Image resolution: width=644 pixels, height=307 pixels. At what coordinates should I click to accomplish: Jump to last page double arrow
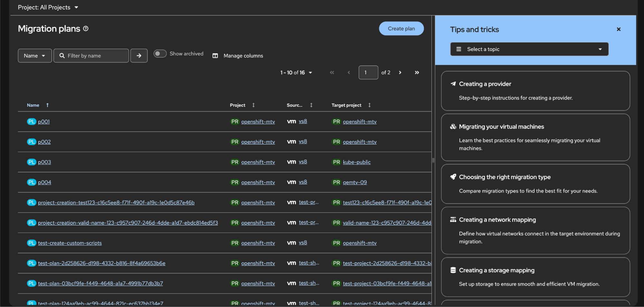coord(417,73)
